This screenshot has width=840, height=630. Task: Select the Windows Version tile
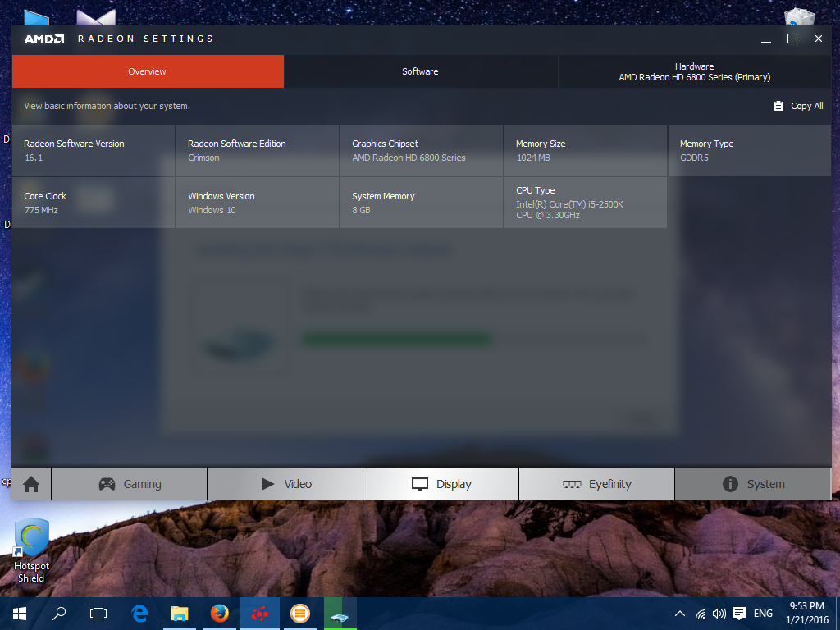click(258, 203)
